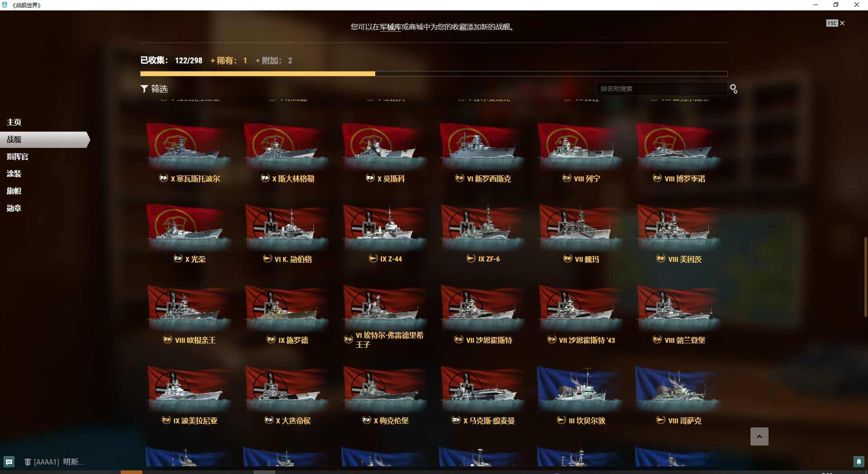This screenshot has width=868, height=474.
Task: Go to the 主页 section
Action: tap(14, 122)
